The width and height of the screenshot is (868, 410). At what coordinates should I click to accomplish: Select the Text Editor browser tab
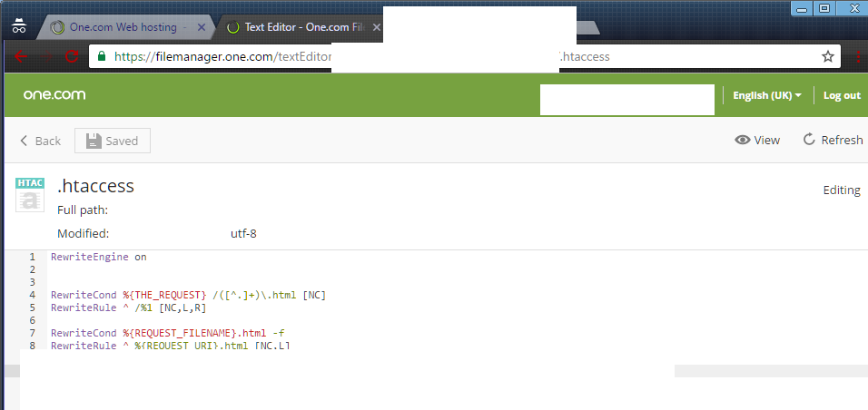(x=300, y=27)
